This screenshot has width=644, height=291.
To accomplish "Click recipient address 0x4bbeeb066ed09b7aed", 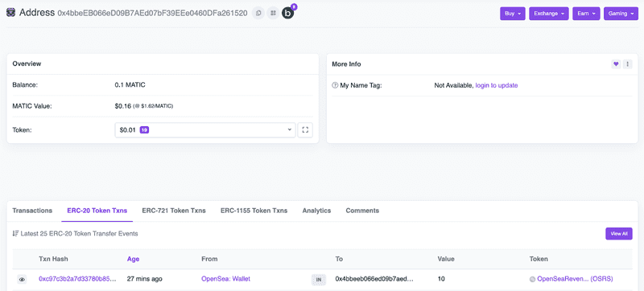I will coord(374,279).
